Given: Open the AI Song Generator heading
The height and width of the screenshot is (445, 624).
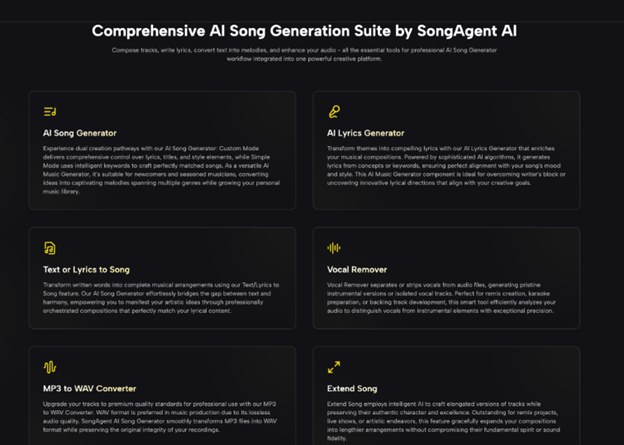Looking at the screenshot, I should pos(80,133).
